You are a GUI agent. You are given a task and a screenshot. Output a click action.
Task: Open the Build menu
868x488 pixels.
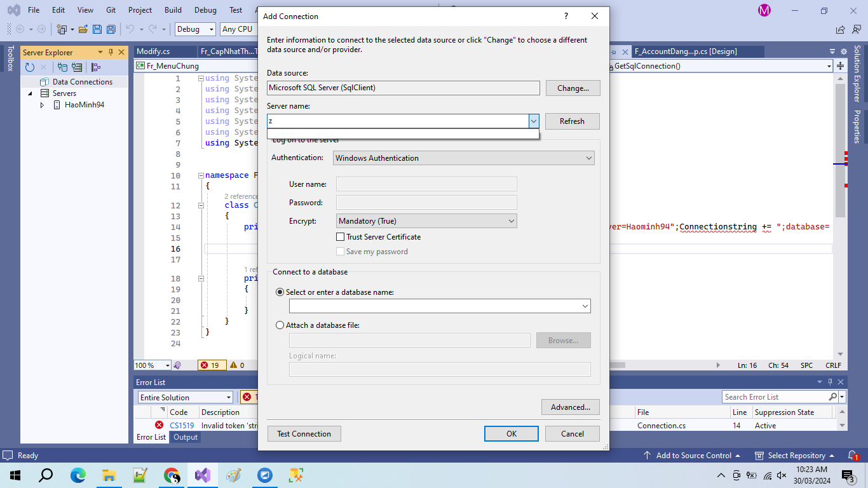click(173, 10)
